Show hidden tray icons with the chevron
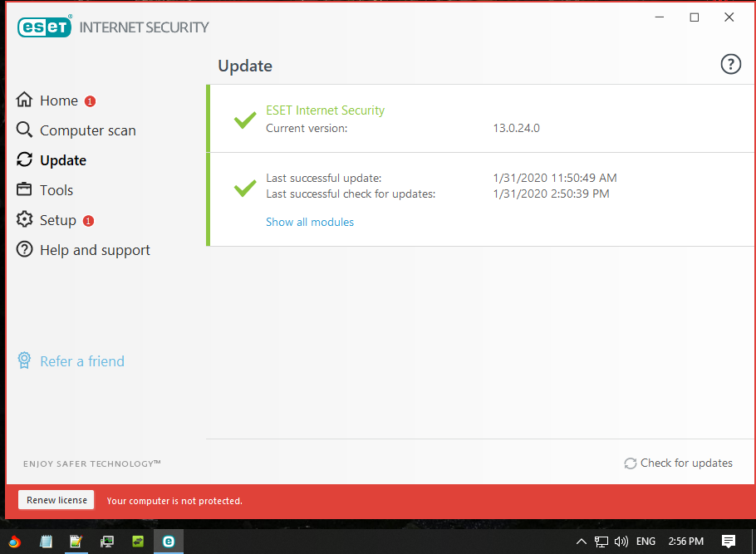The height and width of the screenshot is (554, 756). [581, 542]
